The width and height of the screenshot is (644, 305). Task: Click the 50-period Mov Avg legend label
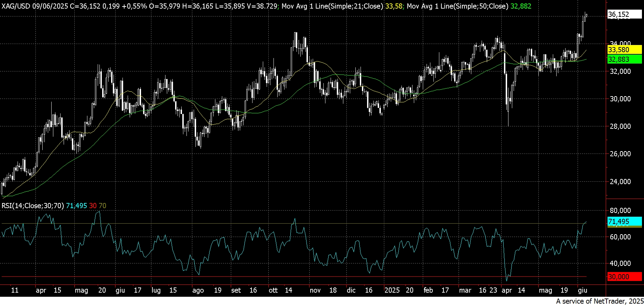[x=458, y=6]
